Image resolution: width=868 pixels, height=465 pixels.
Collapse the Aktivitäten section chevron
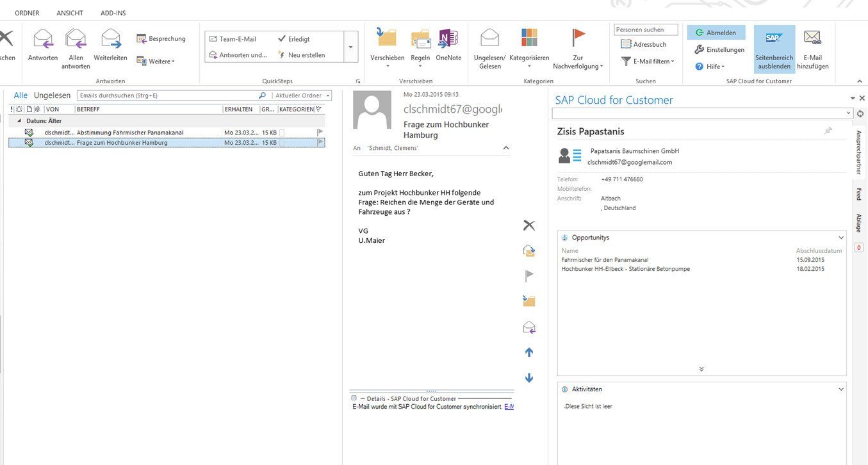pyautogui.click(x=841, y=389)
